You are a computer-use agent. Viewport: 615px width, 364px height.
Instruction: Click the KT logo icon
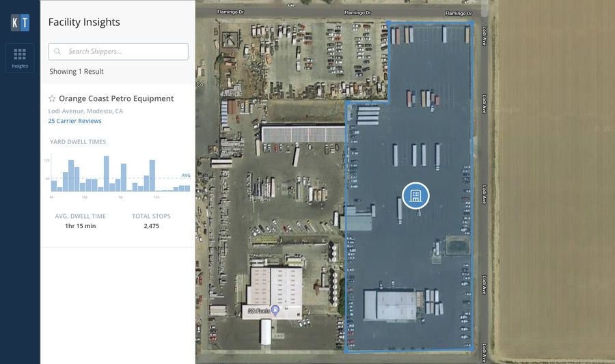click(20, 23)
